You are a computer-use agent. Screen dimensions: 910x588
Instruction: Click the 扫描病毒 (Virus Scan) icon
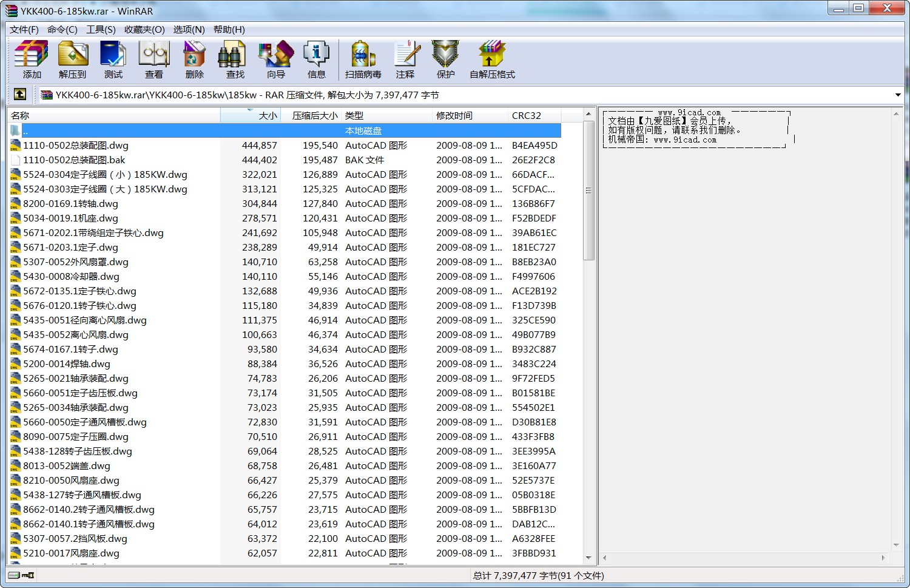(363, 59)
